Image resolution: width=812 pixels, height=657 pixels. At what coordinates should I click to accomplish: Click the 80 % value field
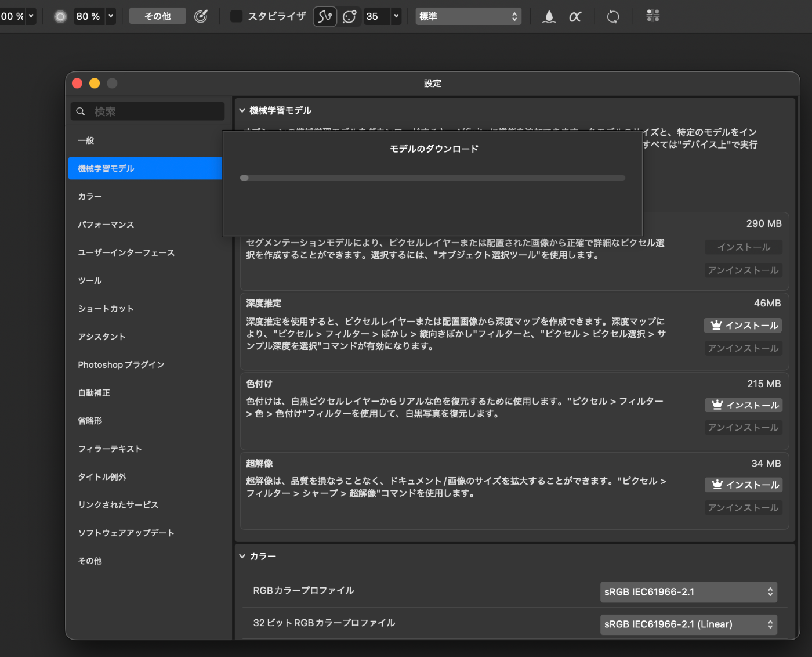pos(89,16)
